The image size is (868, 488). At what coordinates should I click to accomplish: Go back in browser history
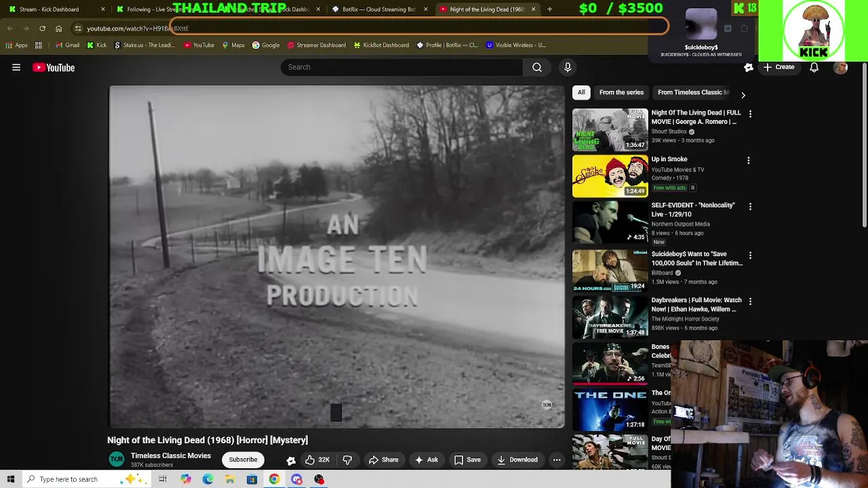(x=9, y=28)
